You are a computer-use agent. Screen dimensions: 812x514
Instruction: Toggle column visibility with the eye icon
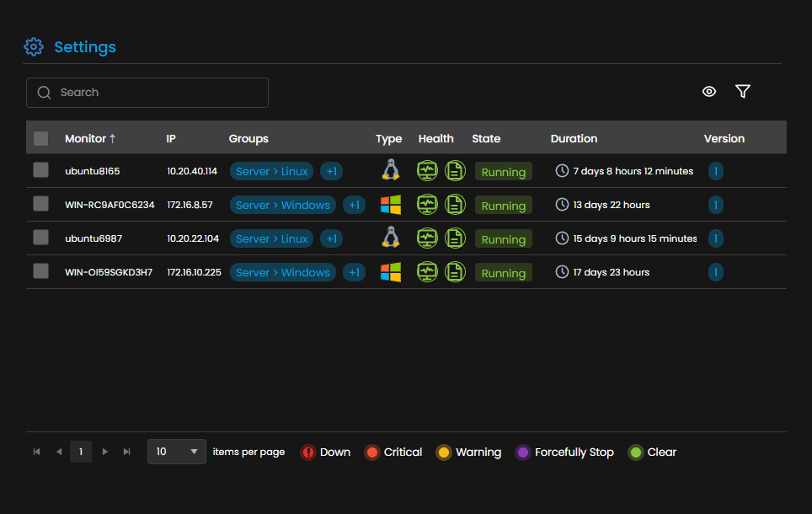point(709,92)
